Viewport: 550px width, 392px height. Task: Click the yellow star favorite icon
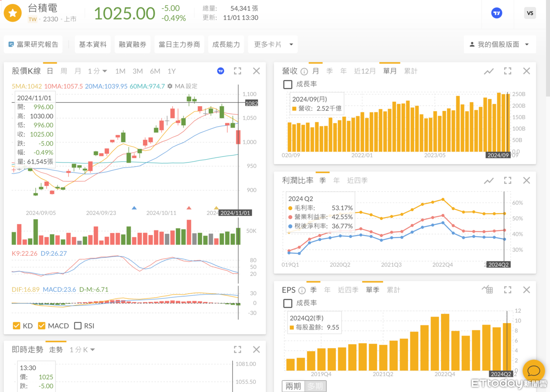click(x=13, y=13)
